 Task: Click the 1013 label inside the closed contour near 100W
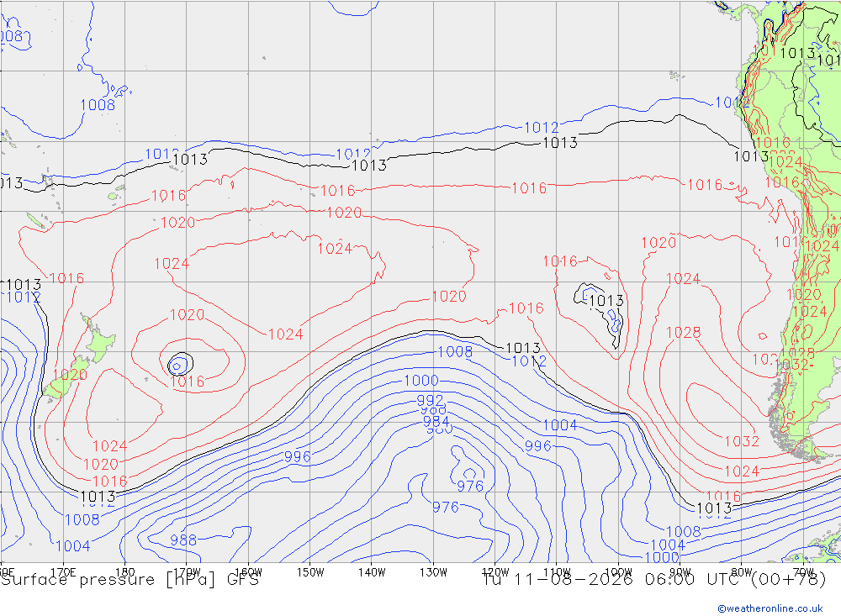(x=606, y=301)
